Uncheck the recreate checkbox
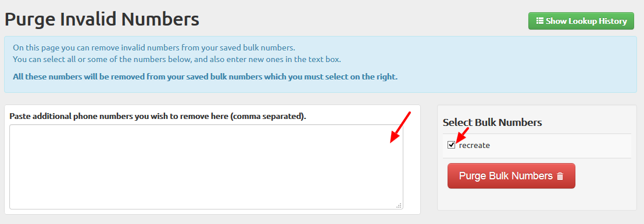The image size is (644, 224). (x=452, y=145)
